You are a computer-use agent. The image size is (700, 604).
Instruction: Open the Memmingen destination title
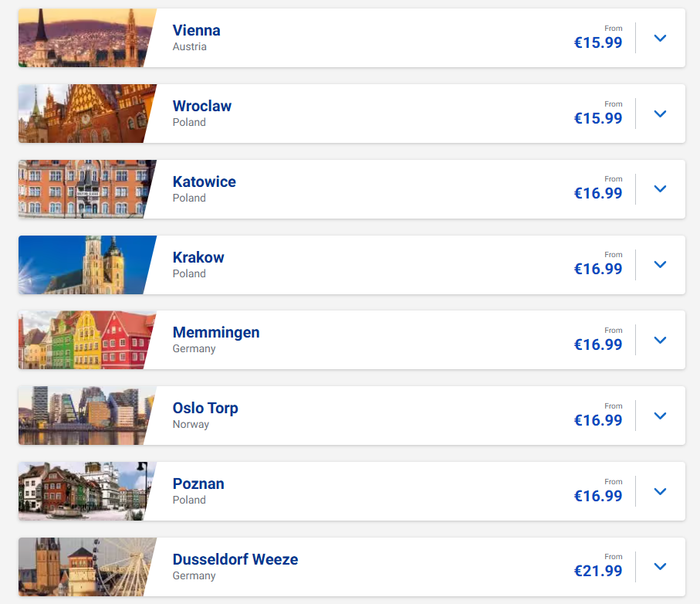pyautogui.click(x=216, y=333)
